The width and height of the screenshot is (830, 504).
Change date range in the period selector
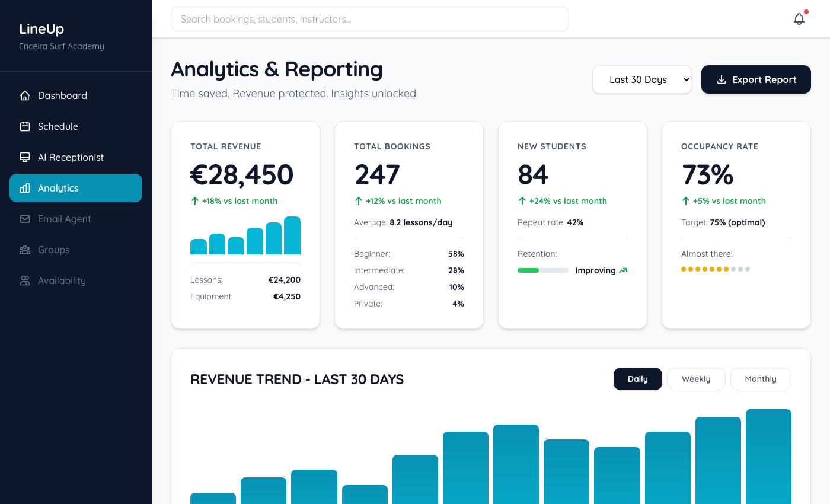[641, 79]
